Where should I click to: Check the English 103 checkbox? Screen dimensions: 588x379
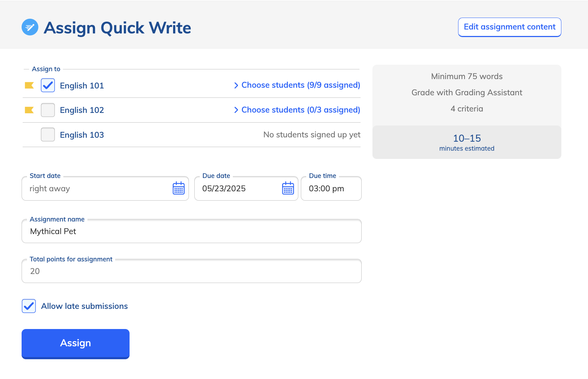(x=48, y=134)
